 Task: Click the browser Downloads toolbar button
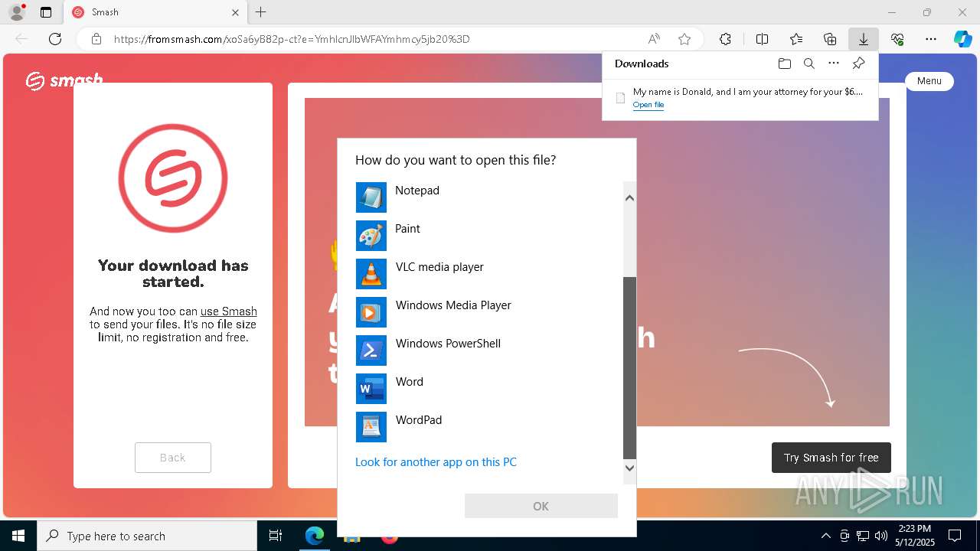pos(863,39)
